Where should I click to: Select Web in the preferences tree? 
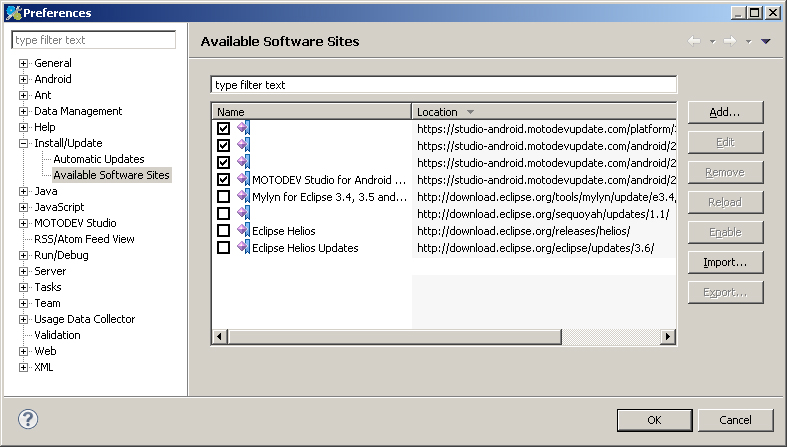45,351
